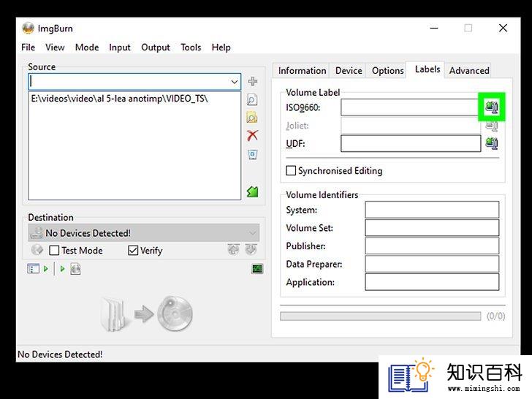Viewport: 532px width, 399px height.
Task: Click first green play arrow
Action: 46,269
